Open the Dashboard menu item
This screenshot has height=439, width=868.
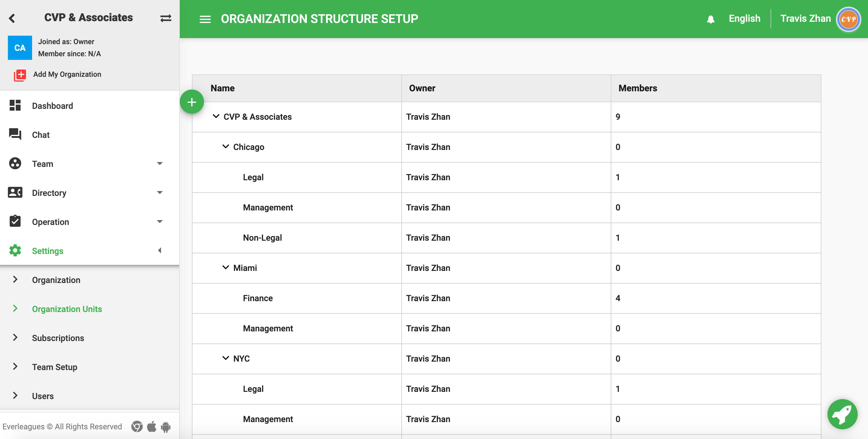coord(52,106)
